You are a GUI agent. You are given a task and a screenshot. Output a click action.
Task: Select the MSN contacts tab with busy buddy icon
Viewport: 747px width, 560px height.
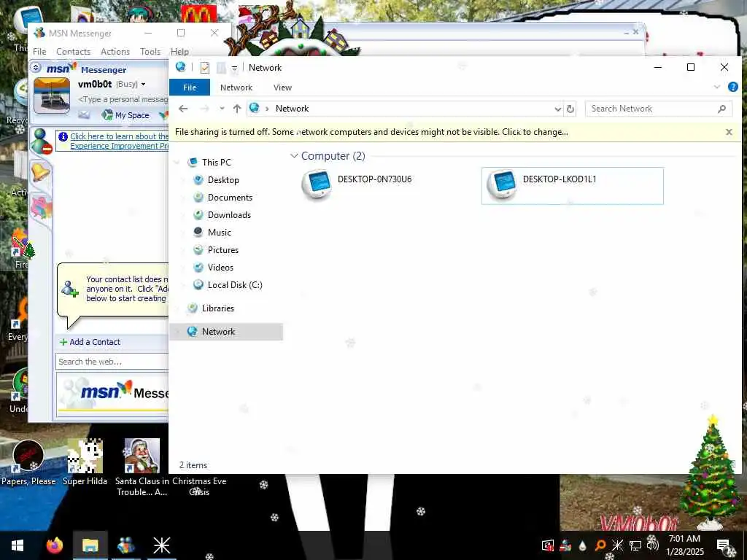[x=42, y=141]
